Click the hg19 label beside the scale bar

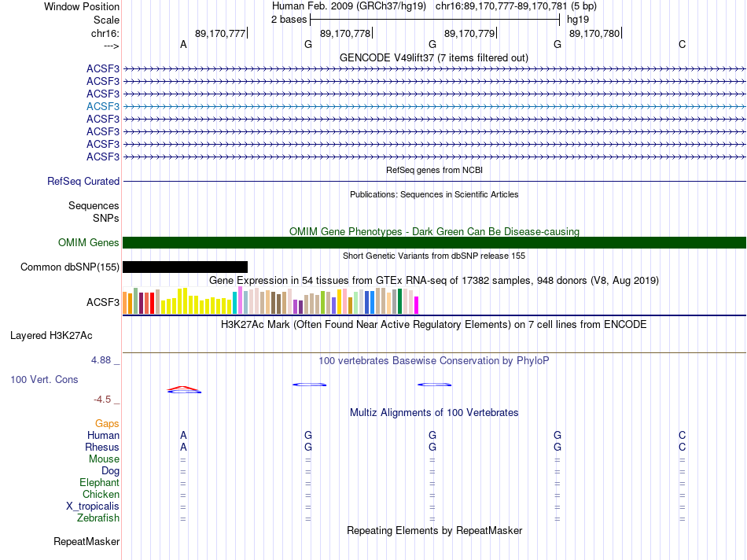[x=578, y=20]
